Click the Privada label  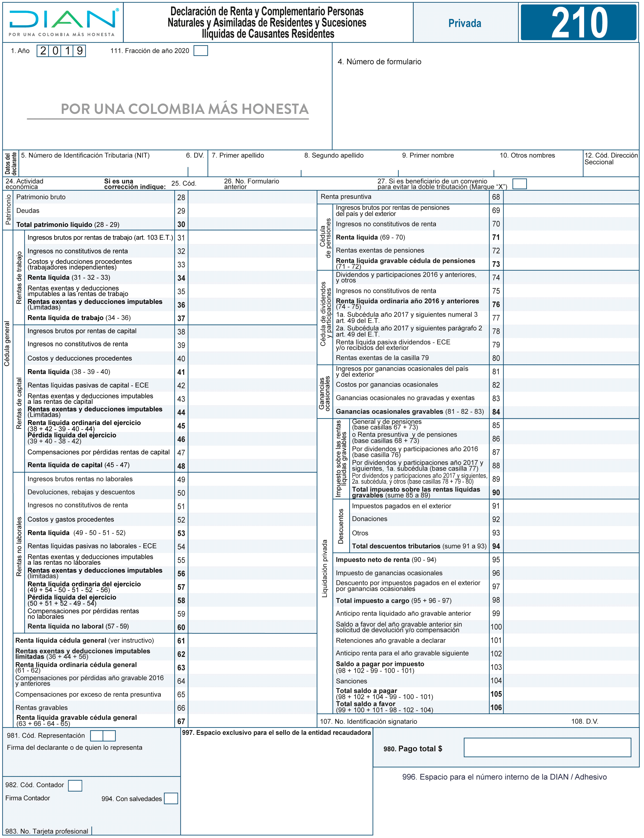pyautogui.click(x=465, y=23)
